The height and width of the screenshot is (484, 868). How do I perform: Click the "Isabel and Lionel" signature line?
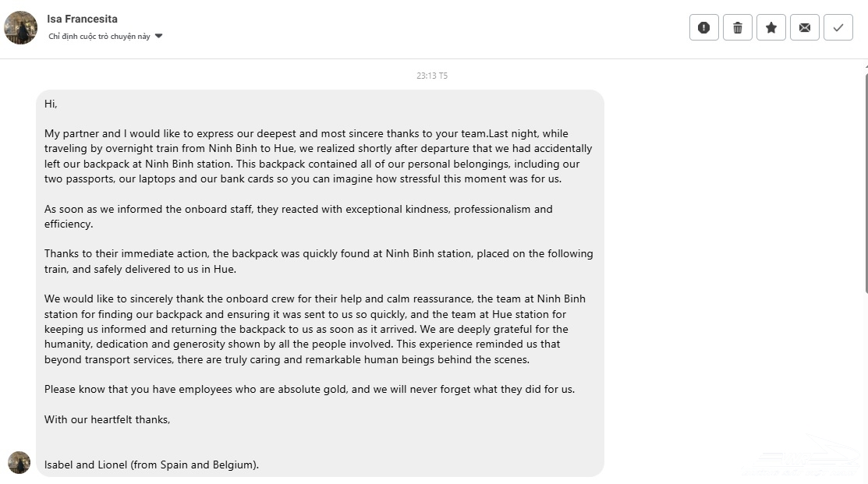pos(151,465)
